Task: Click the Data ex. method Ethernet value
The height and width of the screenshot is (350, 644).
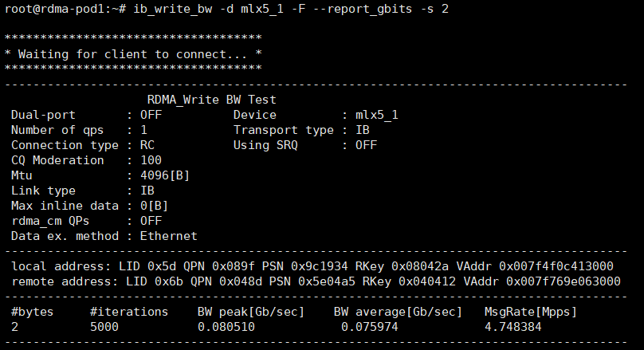Action: [x=168, y=236]
